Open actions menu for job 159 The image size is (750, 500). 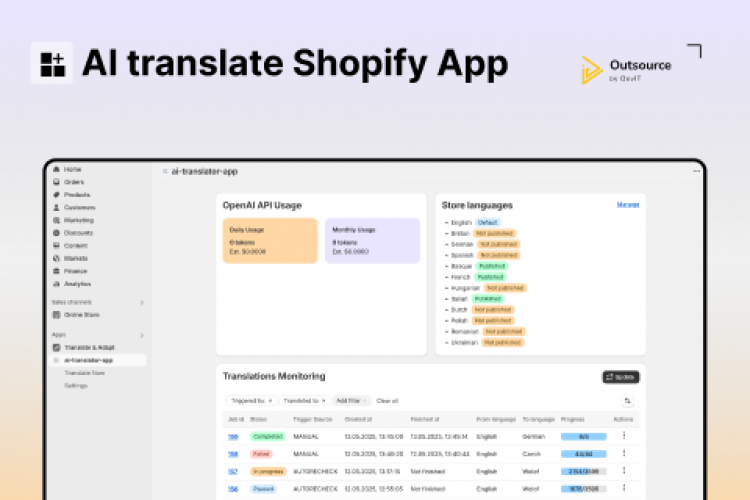pyautogui.click(x=624, y=436)
